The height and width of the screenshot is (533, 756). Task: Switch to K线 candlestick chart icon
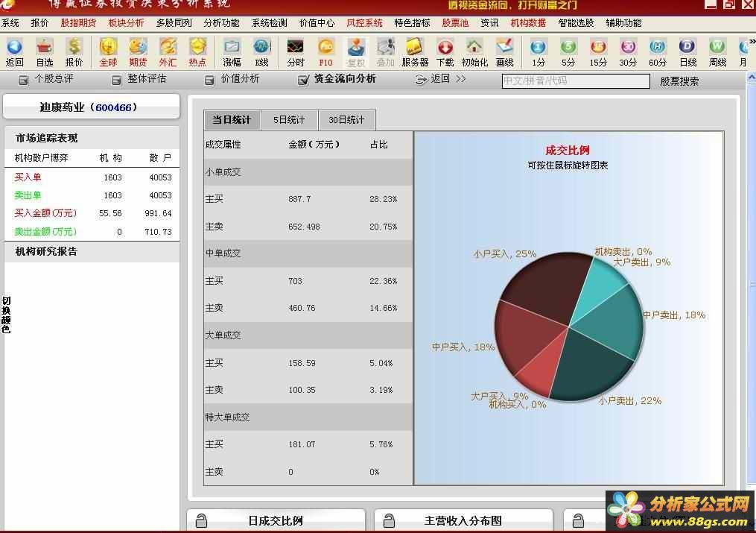point(261,53)
